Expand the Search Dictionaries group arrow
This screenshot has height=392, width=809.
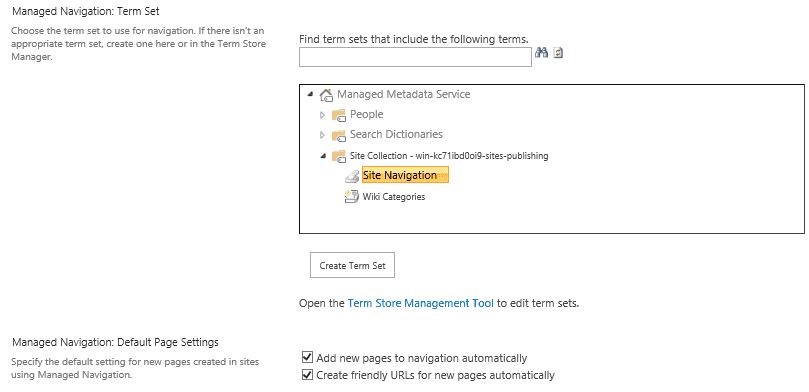coord(322,135)
